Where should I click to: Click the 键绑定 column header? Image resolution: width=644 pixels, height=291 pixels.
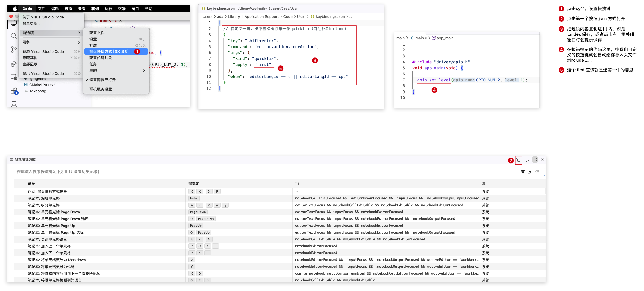click(x=194, y=184)
